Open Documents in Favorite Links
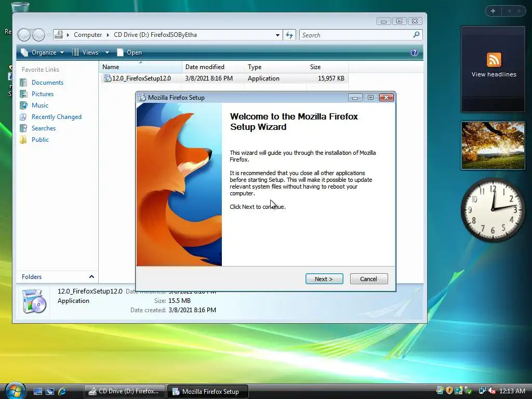The image size is (532, 399). pyautogui.click(x=47, y=83)
